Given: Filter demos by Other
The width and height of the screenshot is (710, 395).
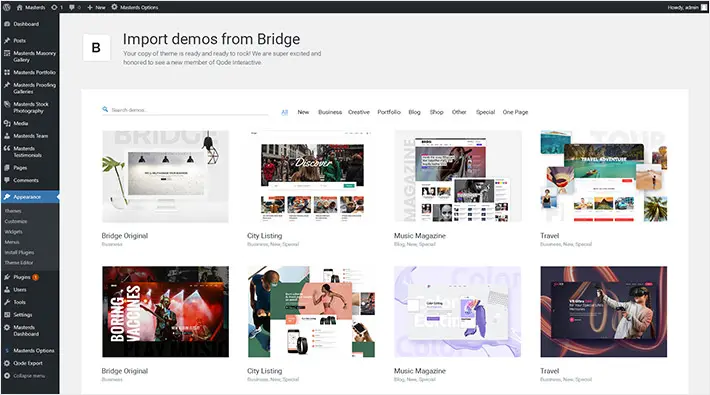Looking at the screenshot, I should click(x=459, y=112).
